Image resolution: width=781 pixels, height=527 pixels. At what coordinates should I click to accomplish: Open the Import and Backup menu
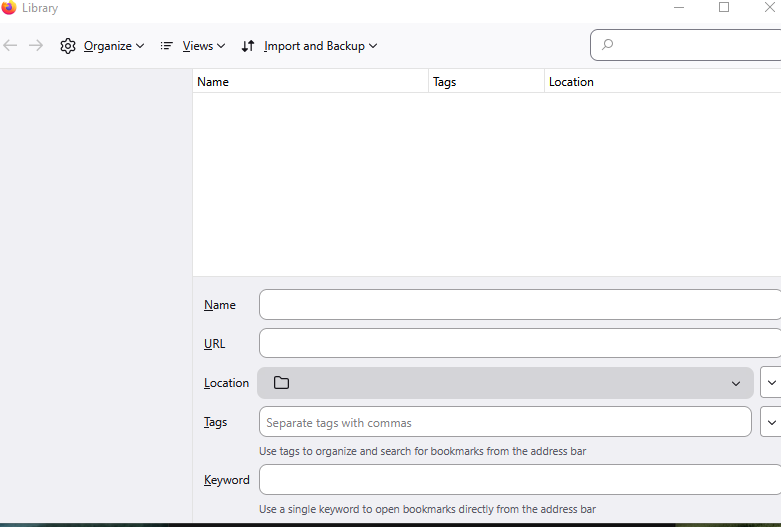point(310,46)
